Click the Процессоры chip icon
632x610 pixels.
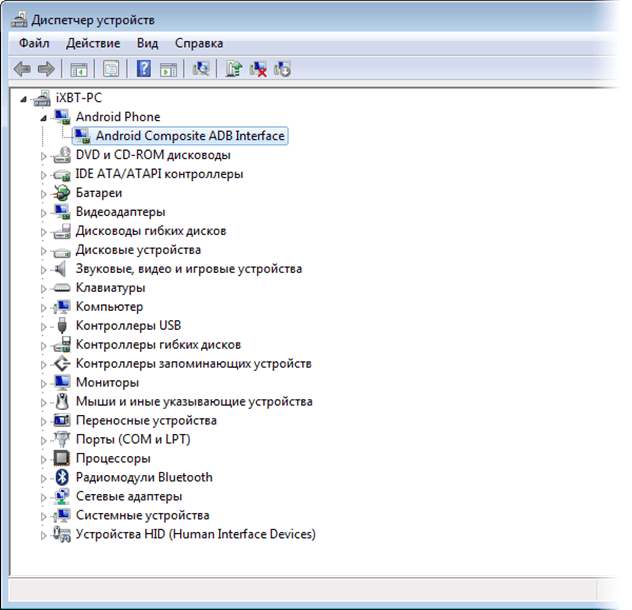(62, 458)
